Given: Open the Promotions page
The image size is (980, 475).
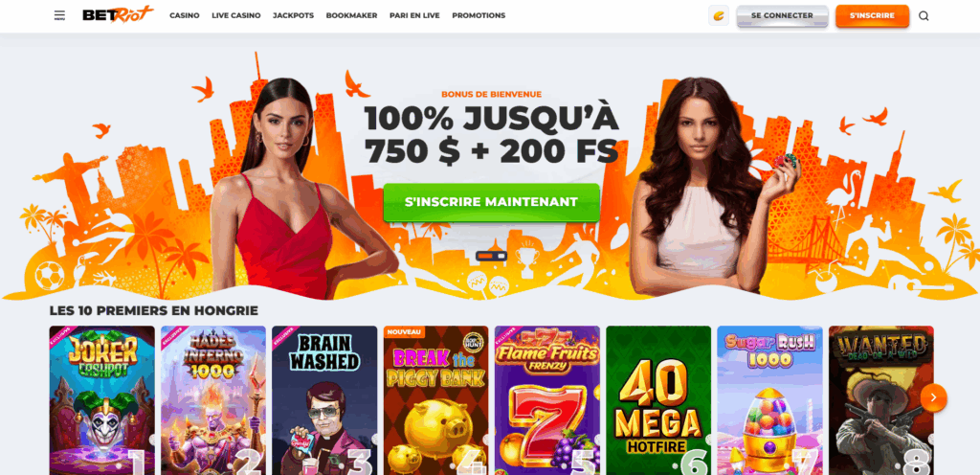Looking at the screenshot, I should (479, 15).
